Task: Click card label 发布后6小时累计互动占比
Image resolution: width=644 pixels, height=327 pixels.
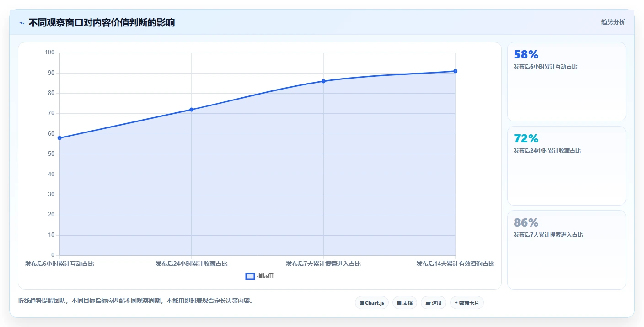Action: click(545, 67)
